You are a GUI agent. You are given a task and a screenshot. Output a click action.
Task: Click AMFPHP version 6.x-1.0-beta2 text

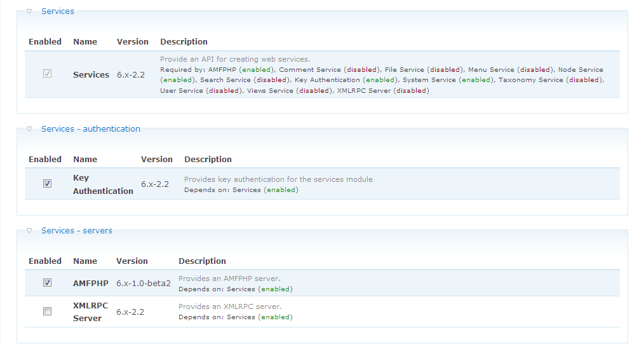(144, 284)
